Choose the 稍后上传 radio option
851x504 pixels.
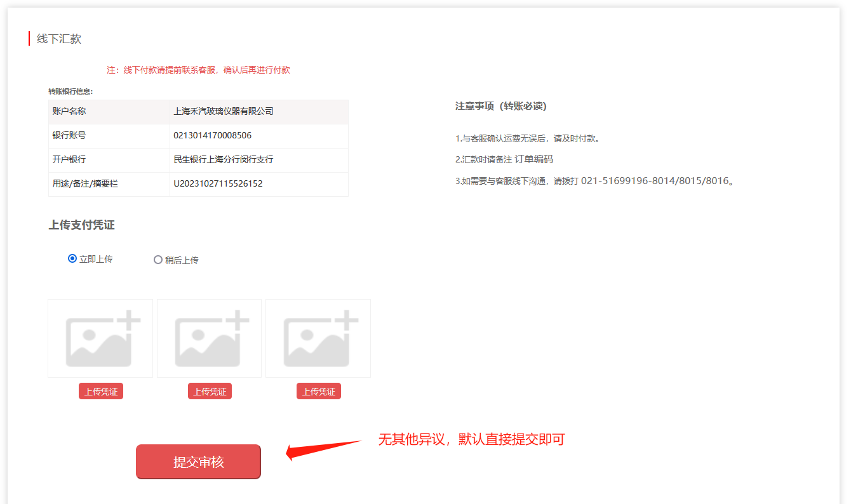158,260
